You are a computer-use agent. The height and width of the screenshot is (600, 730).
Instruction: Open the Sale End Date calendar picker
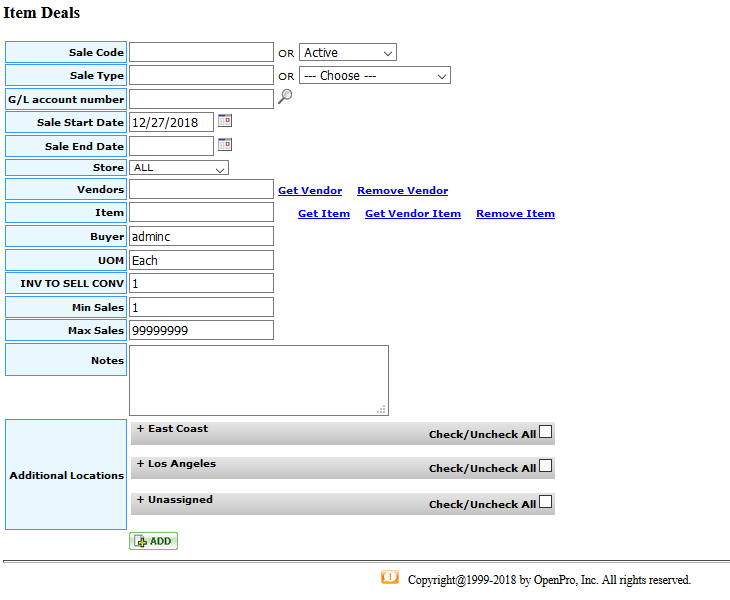pos(225,144)
